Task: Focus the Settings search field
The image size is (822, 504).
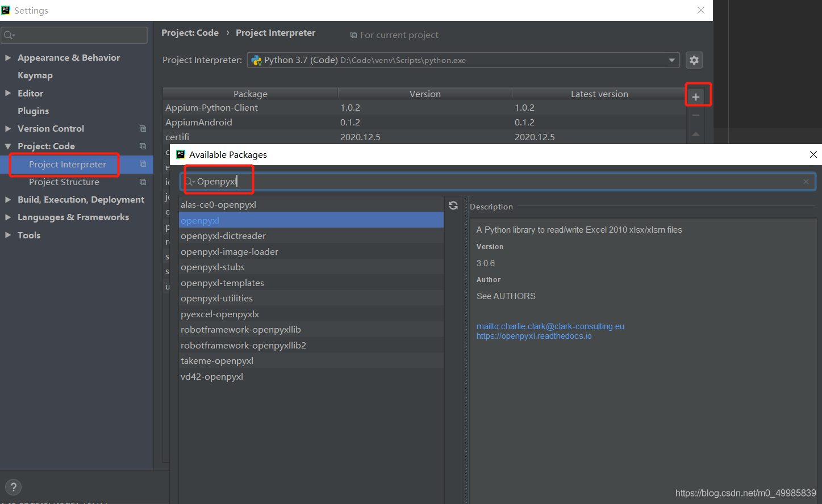Action: (x=74, y=35)
